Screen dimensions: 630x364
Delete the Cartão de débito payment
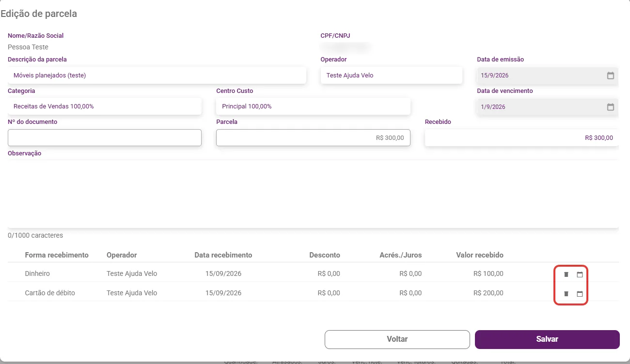coord(566,294)
